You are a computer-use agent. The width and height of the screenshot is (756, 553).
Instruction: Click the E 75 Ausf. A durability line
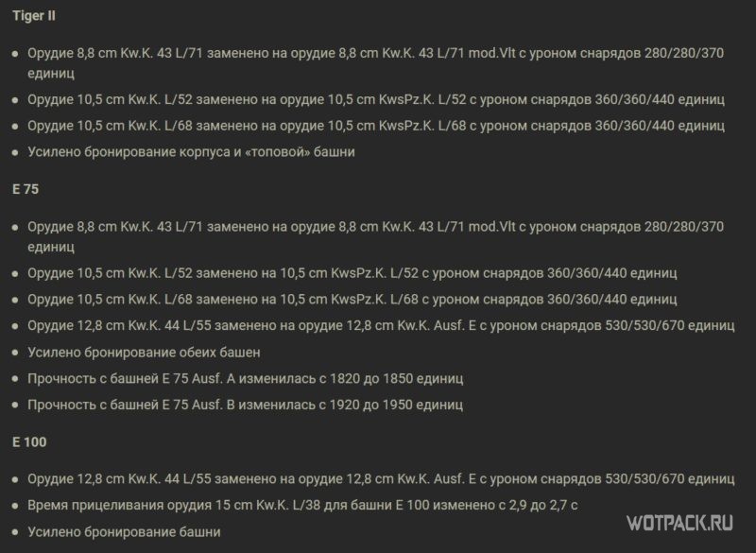point(245,378)
